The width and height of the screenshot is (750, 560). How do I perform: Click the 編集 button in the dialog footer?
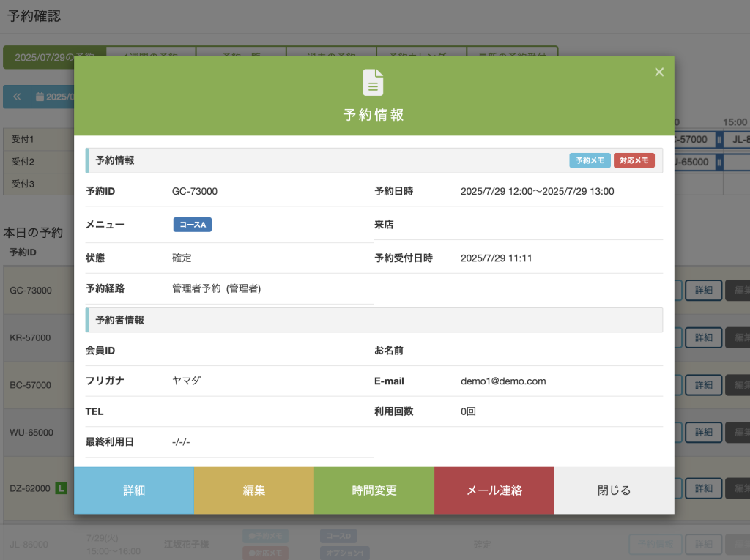pyautogui.click(x=254, y=490)
